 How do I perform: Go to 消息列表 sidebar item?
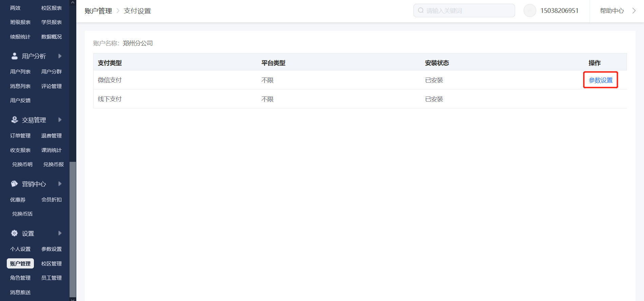[x=20, y=86]
